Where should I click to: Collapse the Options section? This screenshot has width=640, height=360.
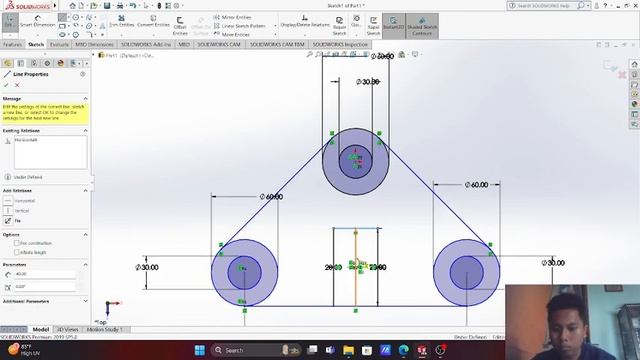coord(85,235)
